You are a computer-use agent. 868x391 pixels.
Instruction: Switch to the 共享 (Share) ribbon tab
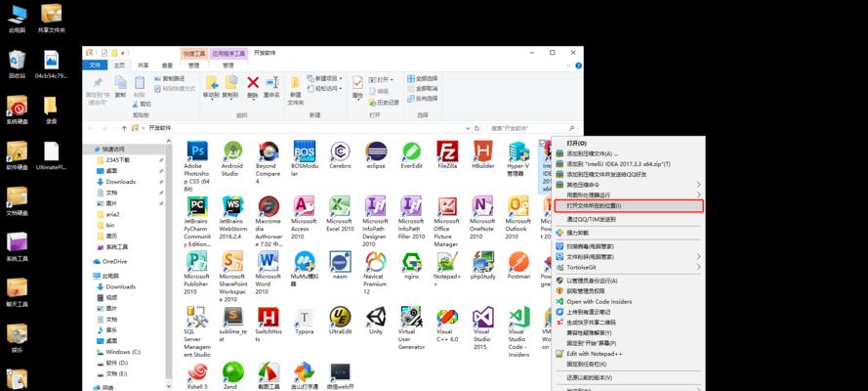click(x=143, y=65)
